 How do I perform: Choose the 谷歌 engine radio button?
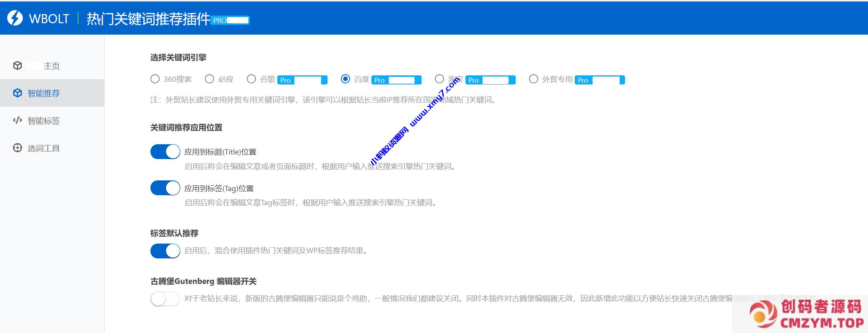pos(251,79)
